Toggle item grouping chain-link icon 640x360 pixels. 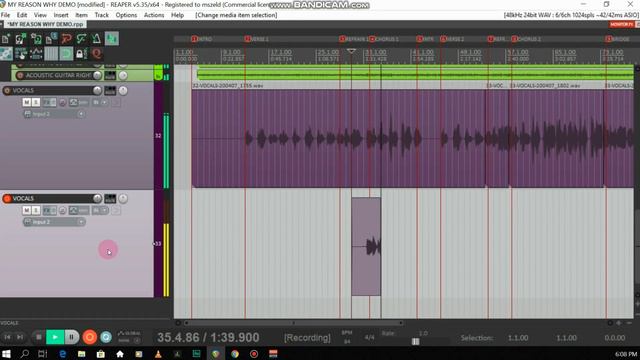coord(6,53)
